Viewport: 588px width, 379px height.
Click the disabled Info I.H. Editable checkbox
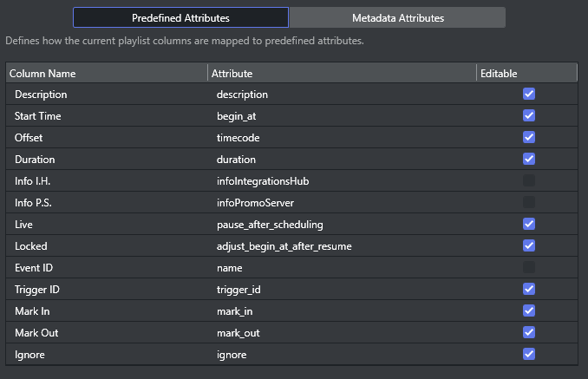click(529, 180)
